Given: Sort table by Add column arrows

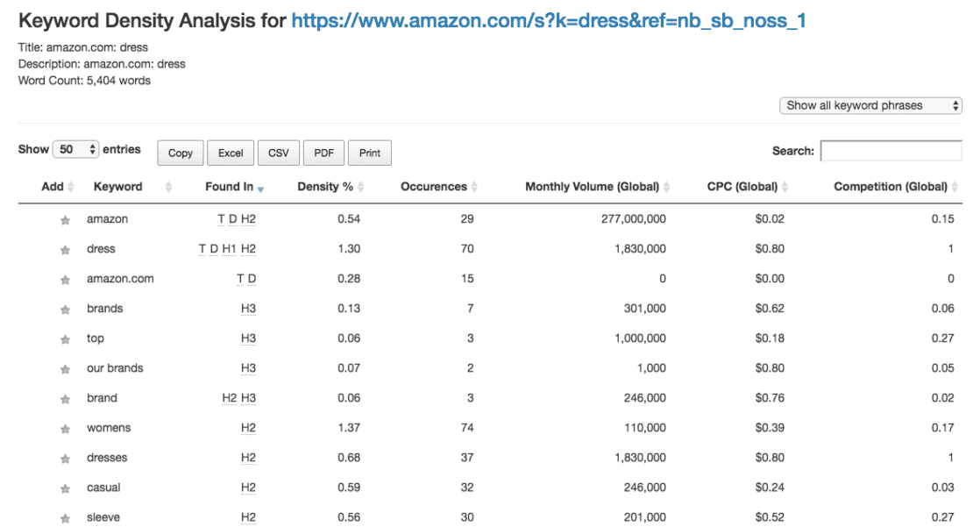Looking at the screenshot, I should (x=71, y=187).
